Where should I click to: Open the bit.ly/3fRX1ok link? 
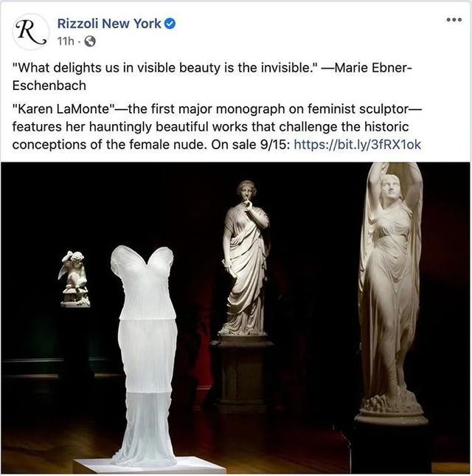click(358, 145)
